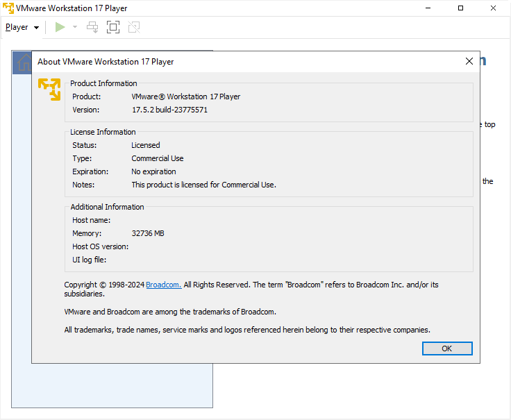Minimize the VMware Workstation Player window
The image size is (511, 420).
[428, 8]
